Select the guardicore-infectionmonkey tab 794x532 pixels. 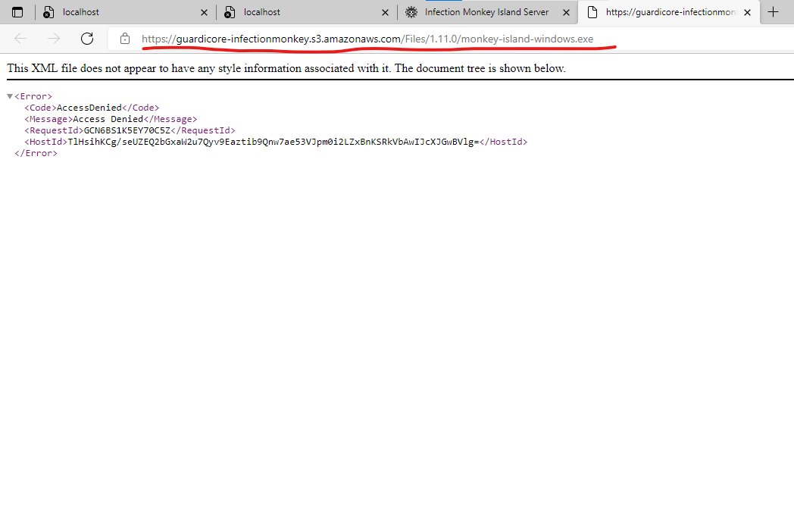pos(668,12)
